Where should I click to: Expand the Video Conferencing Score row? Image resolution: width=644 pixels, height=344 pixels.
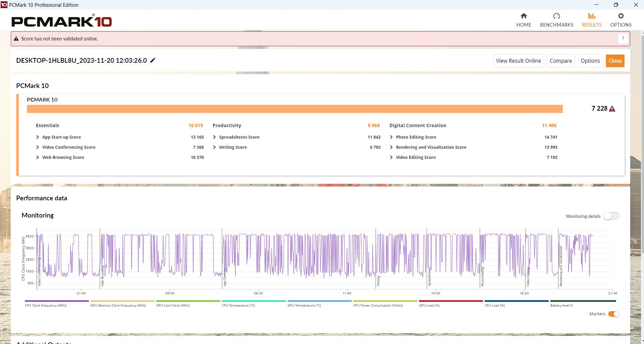click(38, 147)
